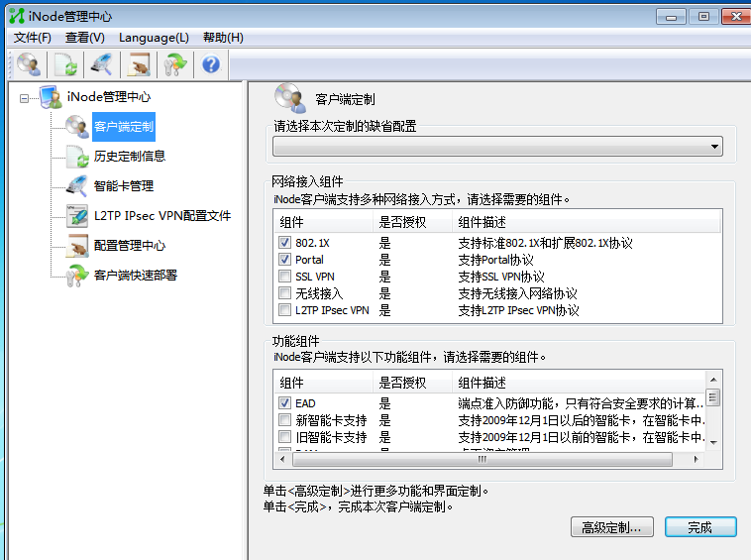Click the function list scroll up arrow
751x560 pixels.
[x=713, y=380]
